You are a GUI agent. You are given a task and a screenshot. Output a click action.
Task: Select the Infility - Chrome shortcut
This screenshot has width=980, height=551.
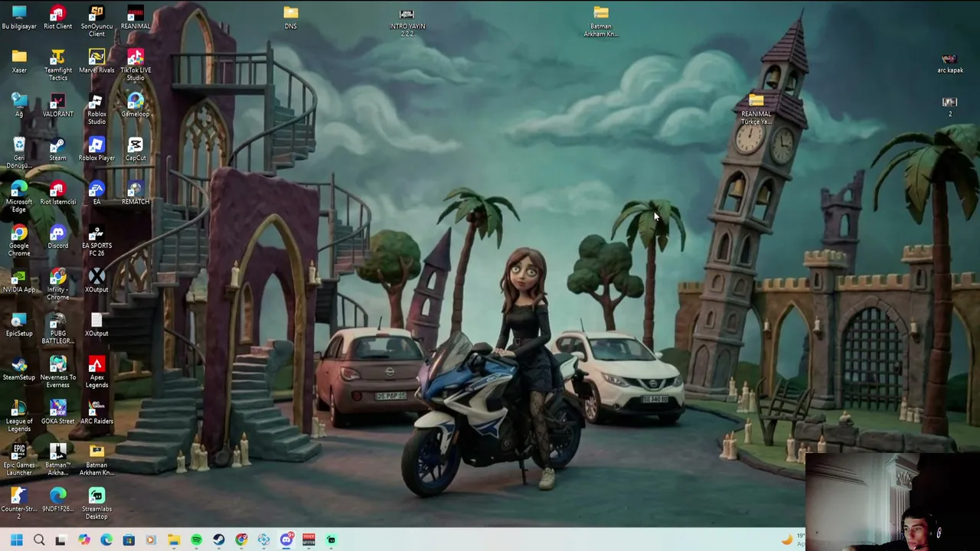(57, 284)
